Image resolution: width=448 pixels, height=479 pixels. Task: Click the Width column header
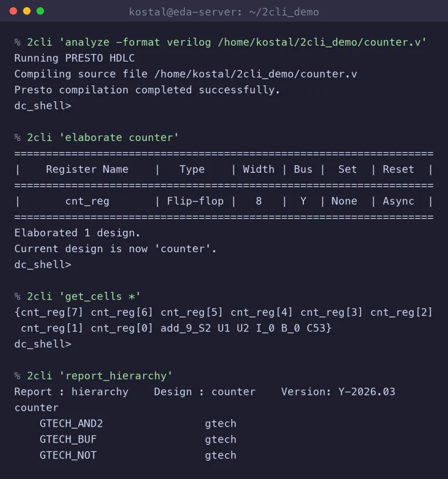pyautogui.click(x=259, y=169)
